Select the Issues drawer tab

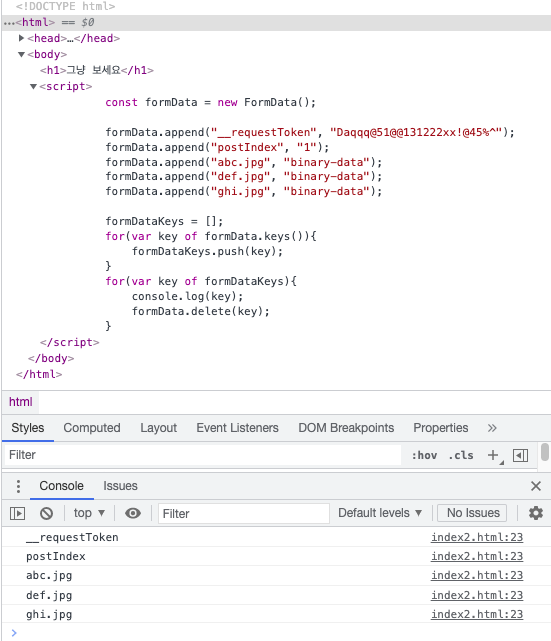click(x=120, y=486)
